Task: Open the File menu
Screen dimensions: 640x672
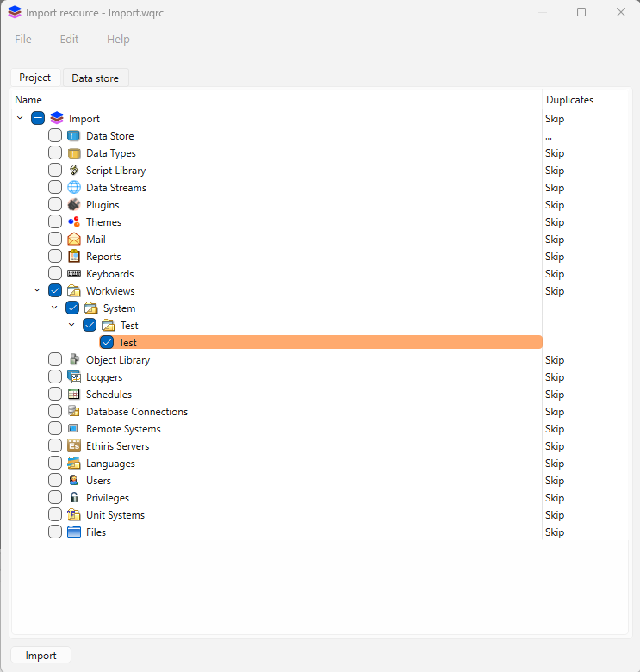Action: (23, 39)
